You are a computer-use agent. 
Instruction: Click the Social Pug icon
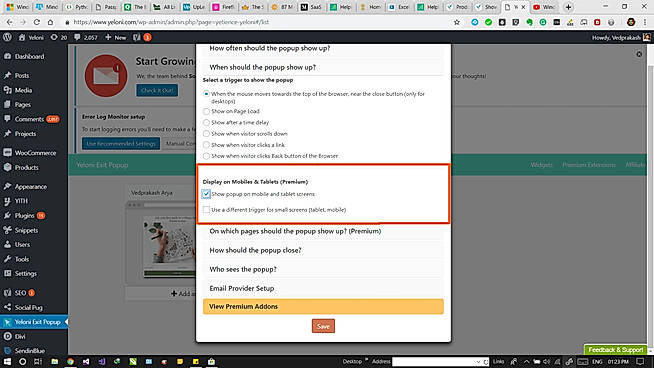8,308
